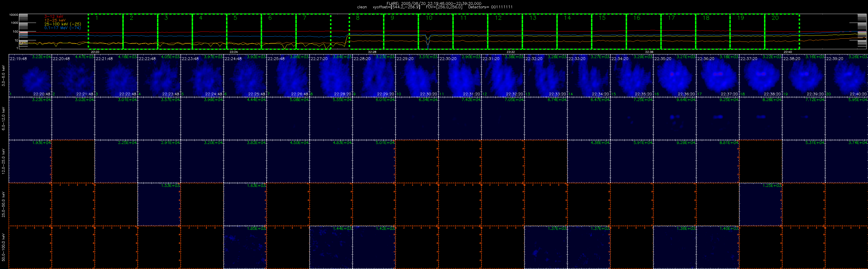Open the 50-100 keV image in column 17
This screenshot has height=269, width=868.
(718, 248)
